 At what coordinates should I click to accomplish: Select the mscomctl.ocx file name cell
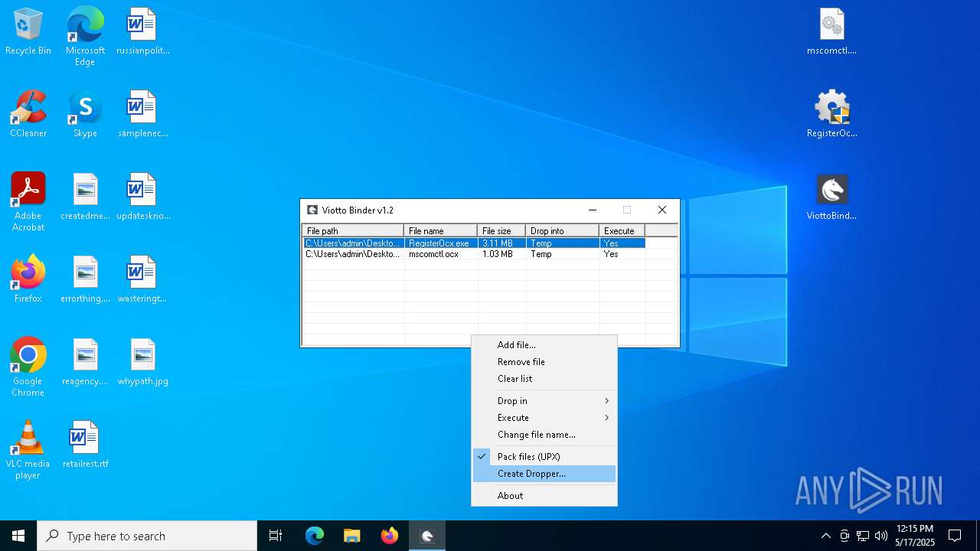click(440, 254)
